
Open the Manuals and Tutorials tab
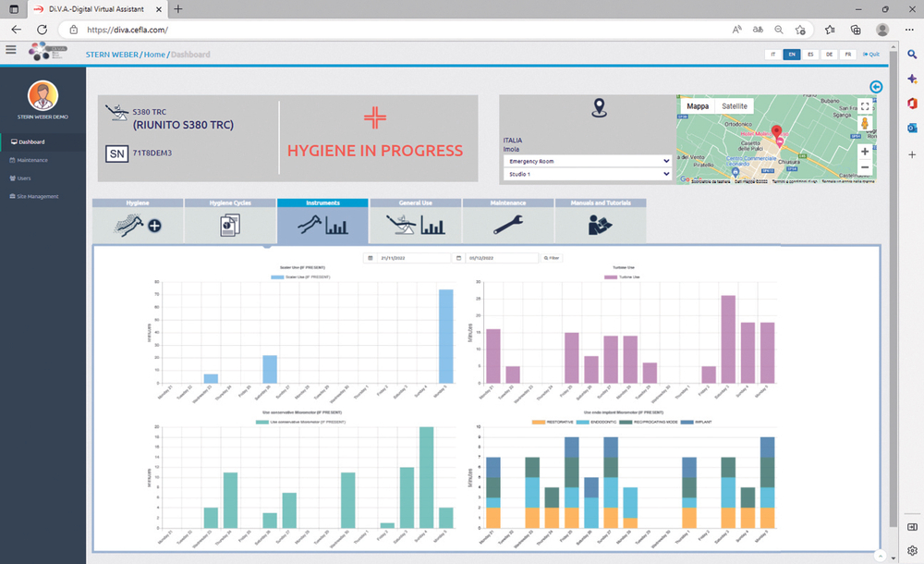click(x=601, y=221)
